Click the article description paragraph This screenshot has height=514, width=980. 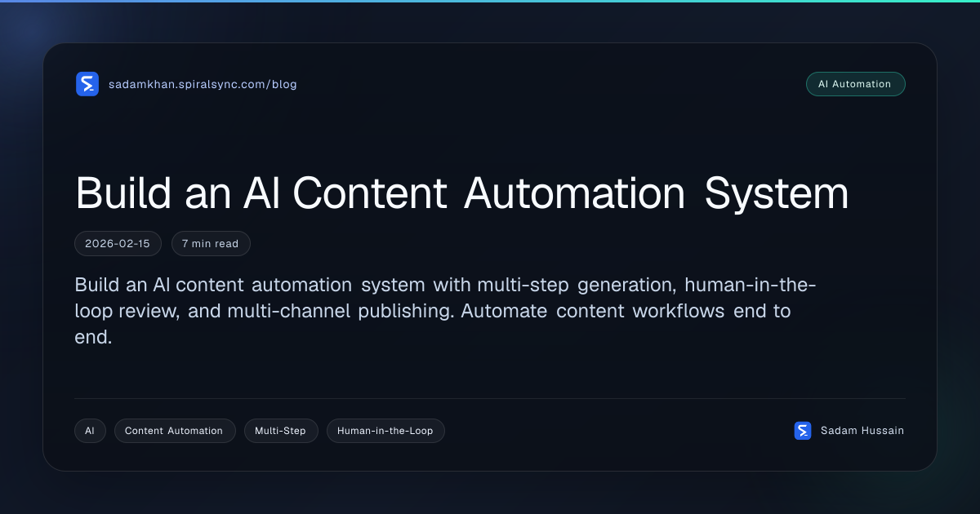click(x=445, y=311)
